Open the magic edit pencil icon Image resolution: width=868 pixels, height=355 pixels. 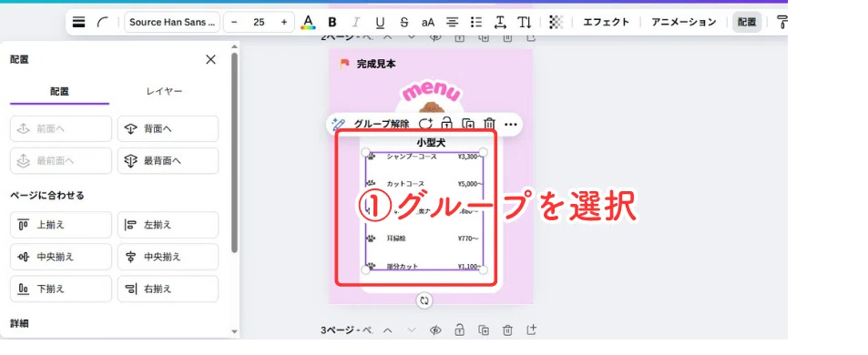338,124
